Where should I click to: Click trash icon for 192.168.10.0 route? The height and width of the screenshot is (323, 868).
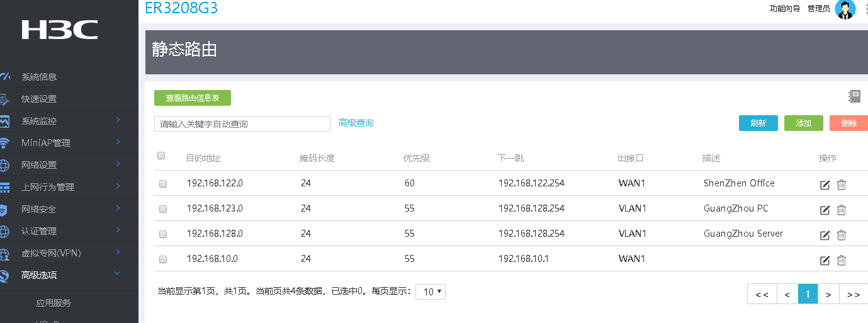pos(842,261)
